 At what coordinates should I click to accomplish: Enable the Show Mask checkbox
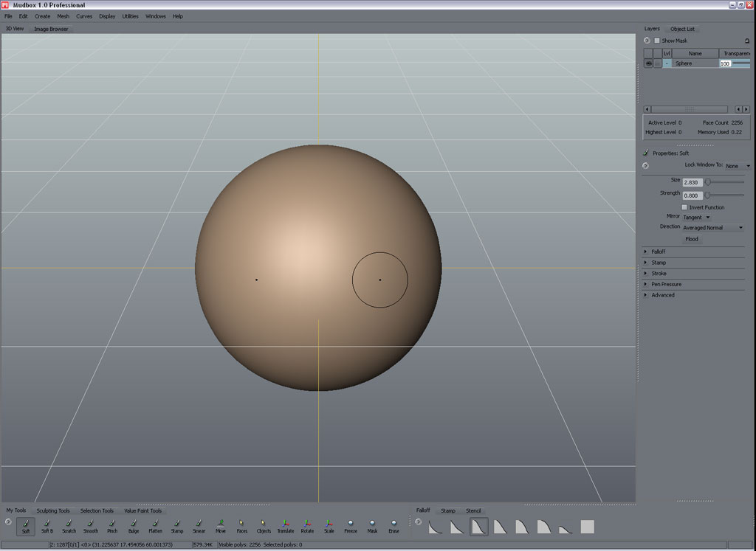click(x=657, y=41)
